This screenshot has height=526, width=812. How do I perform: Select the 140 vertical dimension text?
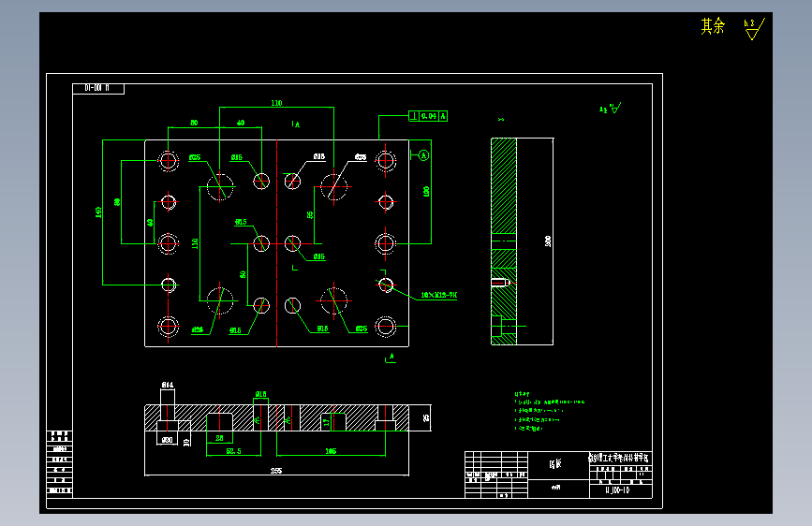tap(98, 212)
